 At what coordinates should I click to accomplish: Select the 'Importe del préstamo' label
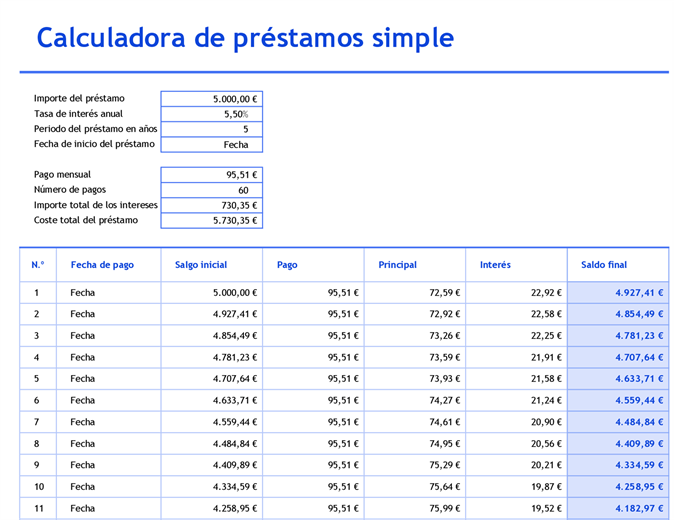click(x=79, y=98)
